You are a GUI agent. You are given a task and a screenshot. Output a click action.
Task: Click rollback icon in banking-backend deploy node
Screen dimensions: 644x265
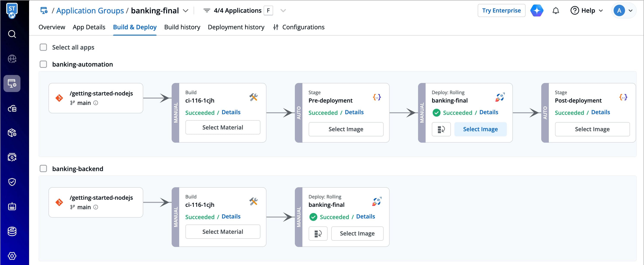point(318,234)
